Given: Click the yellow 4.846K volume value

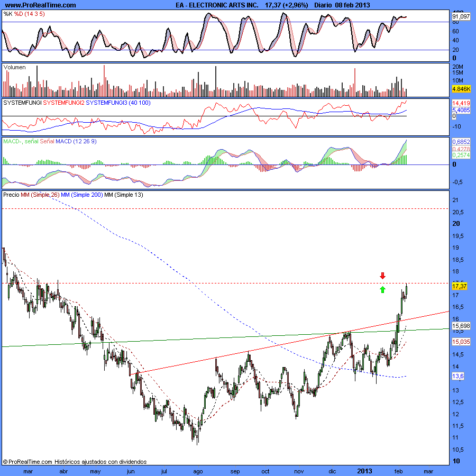Looking at the screenshot, I should 461,89.
